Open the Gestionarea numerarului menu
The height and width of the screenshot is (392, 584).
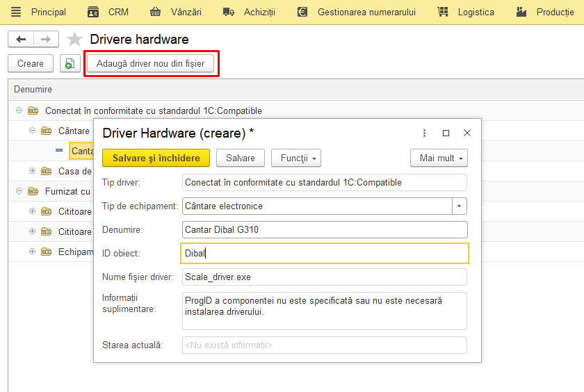pyautogui.click(x=366, y=13)
